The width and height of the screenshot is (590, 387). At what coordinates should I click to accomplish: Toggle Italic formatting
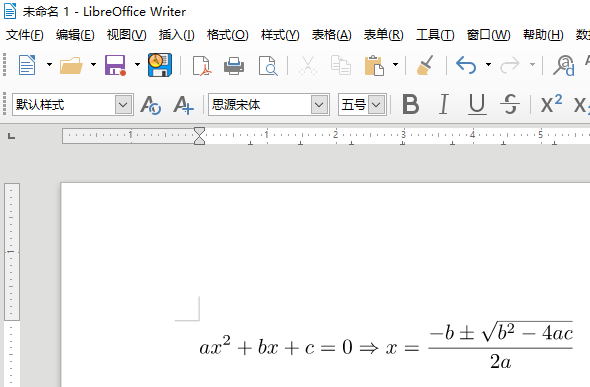[x=444, y=104]
